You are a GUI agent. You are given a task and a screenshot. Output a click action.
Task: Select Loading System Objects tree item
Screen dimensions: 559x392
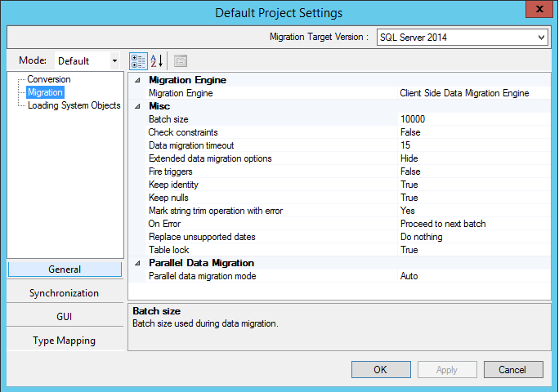tap(74, 105)
